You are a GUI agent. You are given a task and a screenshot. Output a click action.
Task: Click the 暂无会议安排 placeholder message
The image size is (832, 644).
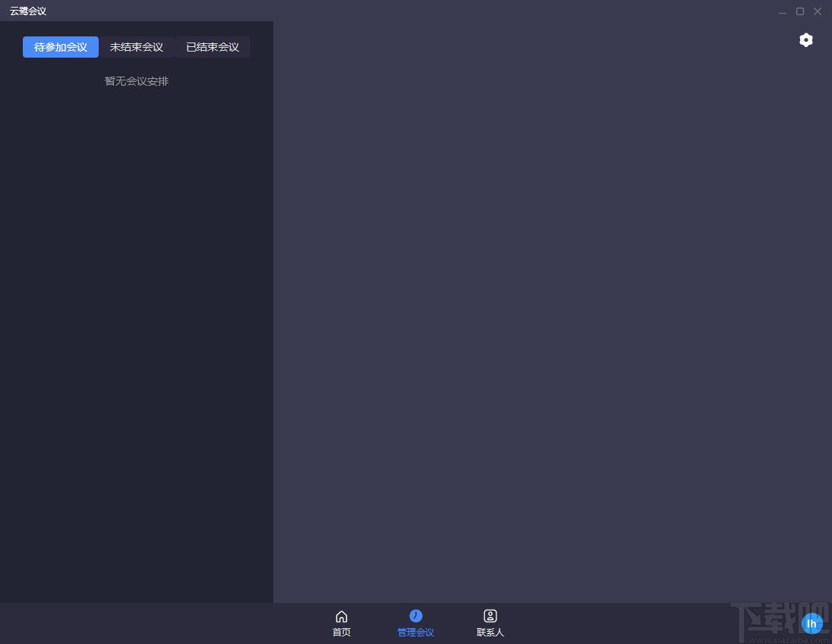pos(137,81)
